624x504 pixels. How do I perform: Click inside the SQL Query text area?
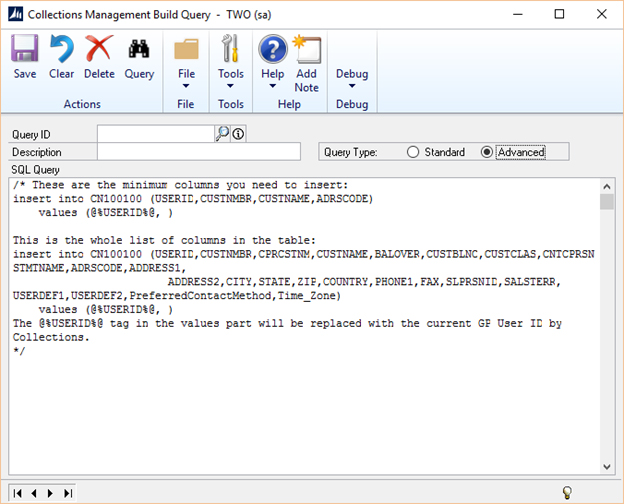click(304, 326)
